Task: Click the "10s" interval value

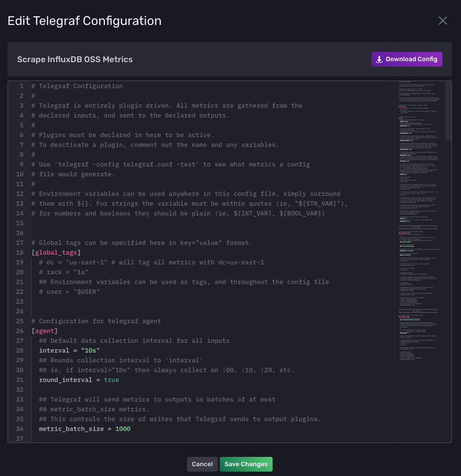Action: pyautogui.click(x=91, y=351)
